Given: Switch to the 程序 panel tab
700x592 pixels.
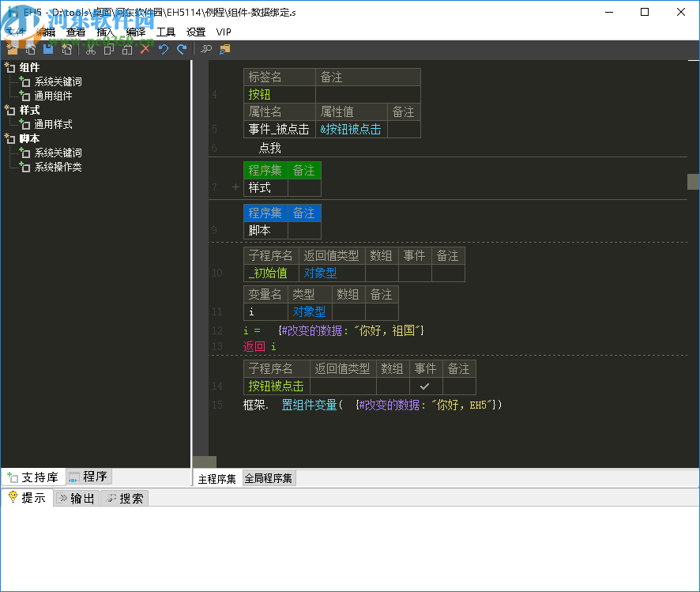Looking at the screenshot, I should coord(89,477).
